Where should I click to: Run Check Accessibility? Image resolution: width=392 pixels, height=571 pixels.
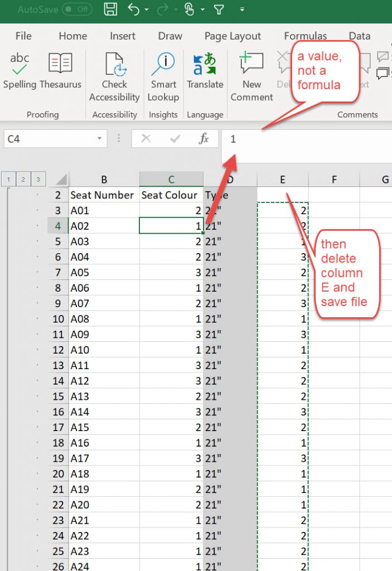click(x=114, y=77)
